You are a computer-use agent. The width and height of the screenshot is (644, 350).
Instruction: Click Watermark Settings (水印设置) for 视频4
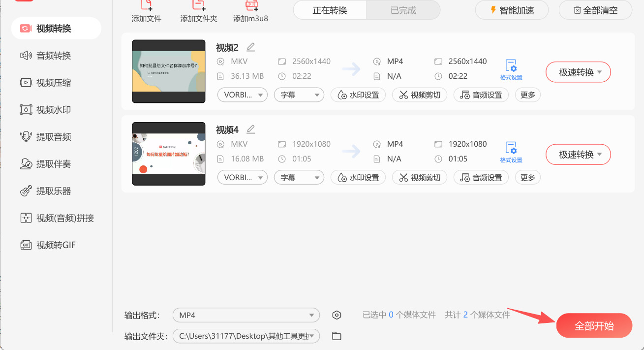click(358, 177)
